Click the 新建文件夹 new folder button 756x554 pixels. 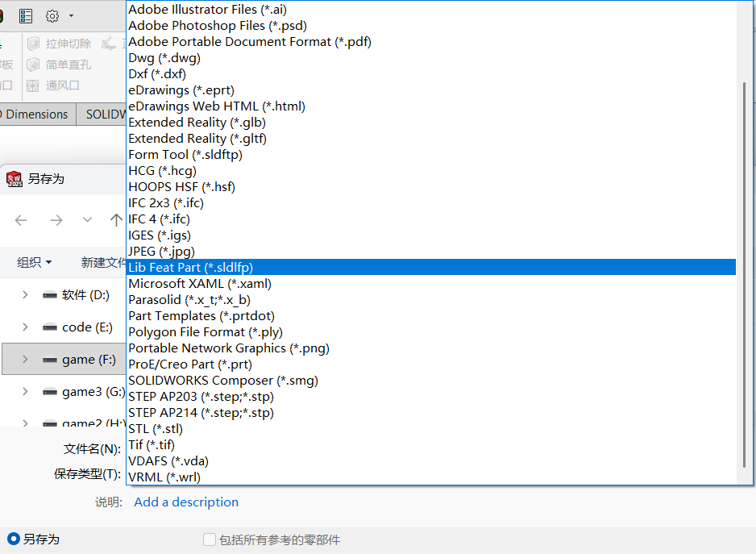103,263
